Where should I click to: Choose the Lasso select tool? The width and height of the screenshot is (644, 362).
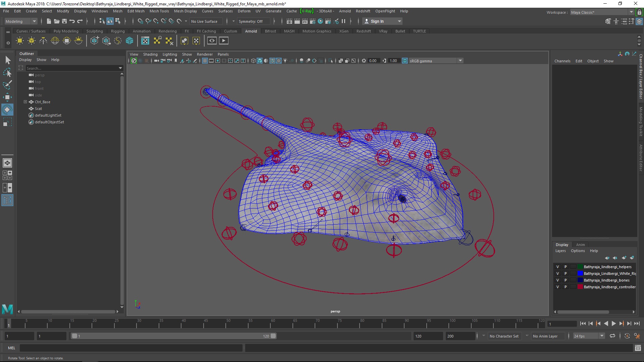coord(7,72)
